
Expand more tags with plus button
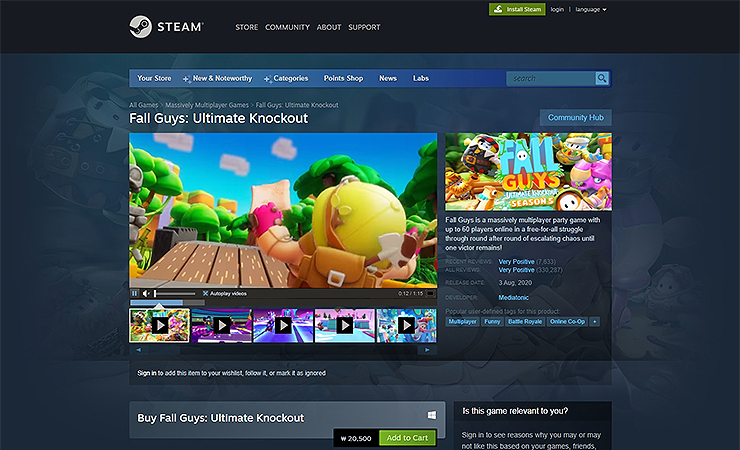pos(595,322)
